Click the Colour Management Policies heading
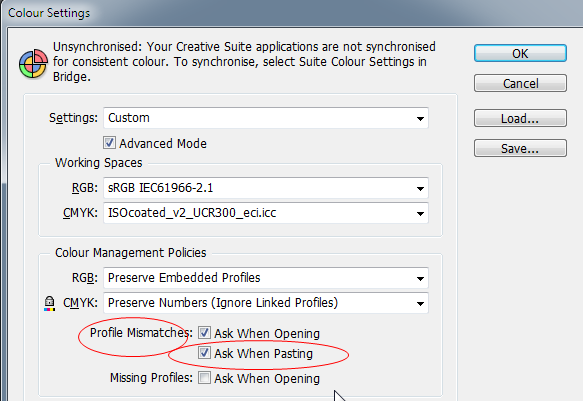The height and width of the screenshot is (401, 583). point(131,253)
